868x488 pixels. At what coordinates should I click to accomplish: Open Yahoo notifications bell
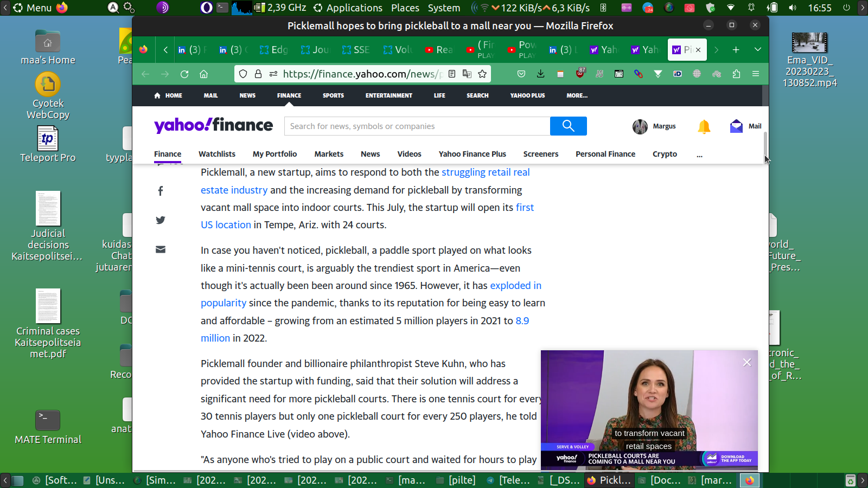pyautogui.click(x=704, y=126)
